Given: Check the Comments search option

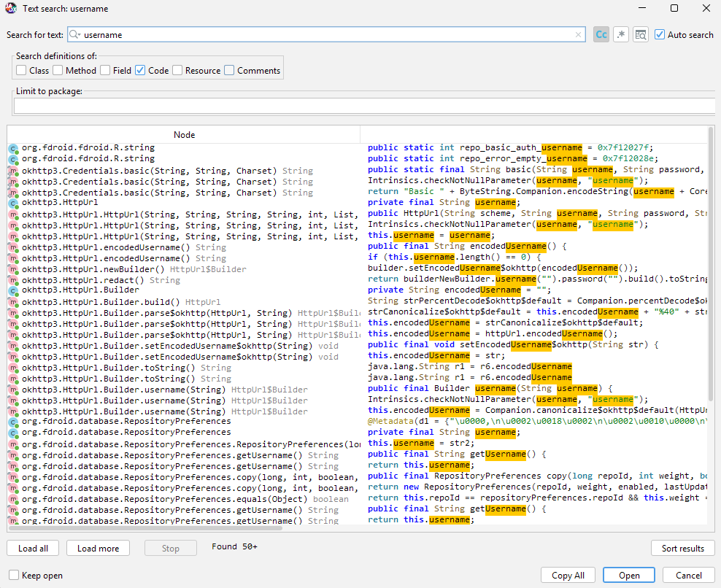Looking at the screenshot, I should [x=229, y=71].
